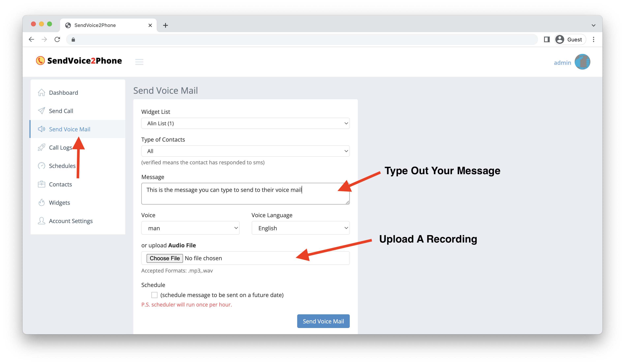Open the browser side panel icon
The image size is (625, 364).
(547, 39)
